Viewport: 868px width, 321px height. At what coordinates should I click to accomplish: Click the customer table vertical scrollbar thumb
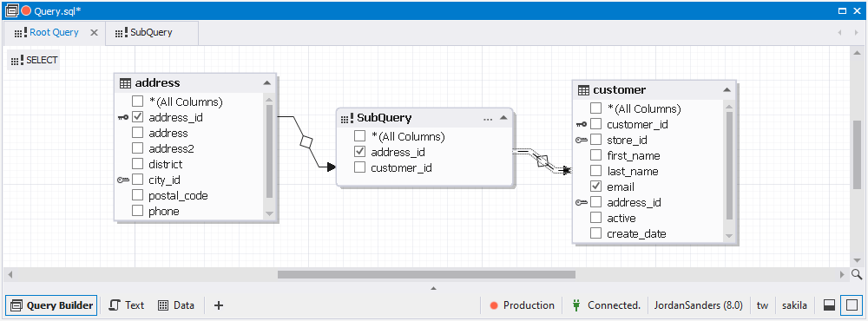click(729, 166)
